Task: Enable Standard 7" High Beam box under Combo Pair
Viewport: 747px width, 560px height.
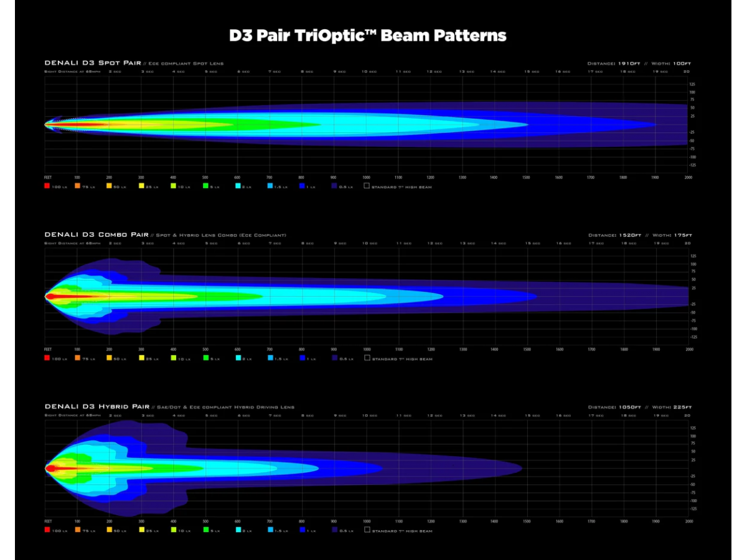Action: [x=367, y=358]
